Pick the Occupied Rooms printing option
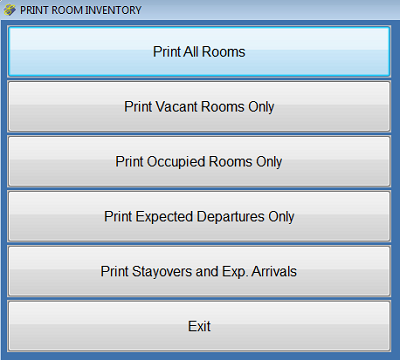Viewport: 400px width, 360px height. (x=199, y=162)
